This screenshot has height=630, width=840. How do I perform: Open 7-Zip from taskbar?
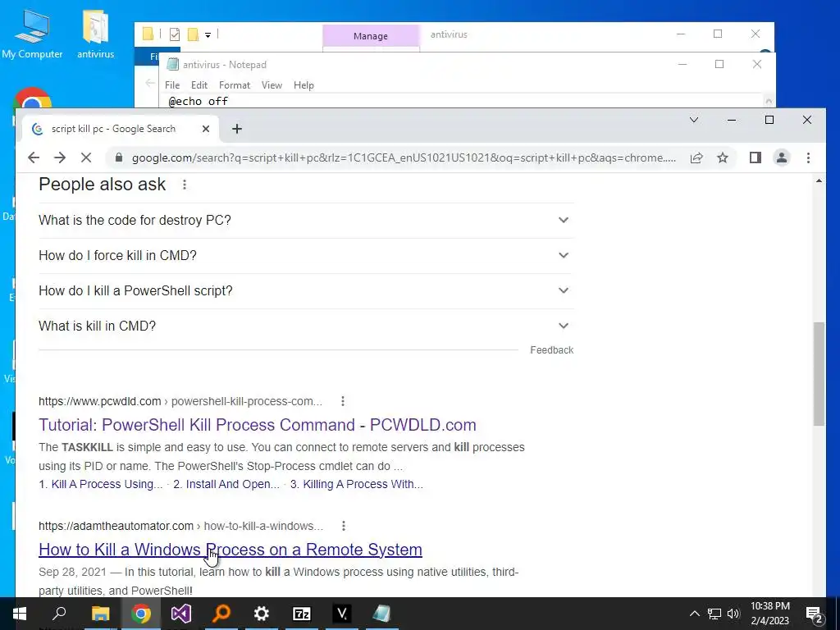[x=302, y=614]
